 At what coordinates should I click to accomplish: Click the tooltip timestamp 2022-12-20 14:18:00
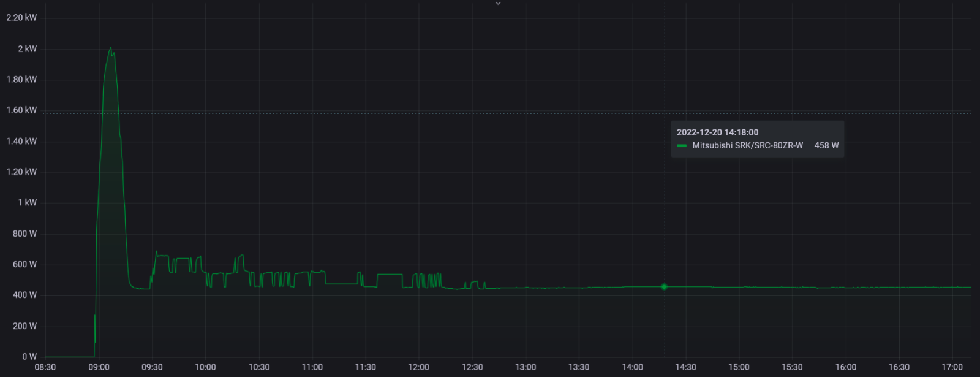pyautogui.click(x=717, y=132)
